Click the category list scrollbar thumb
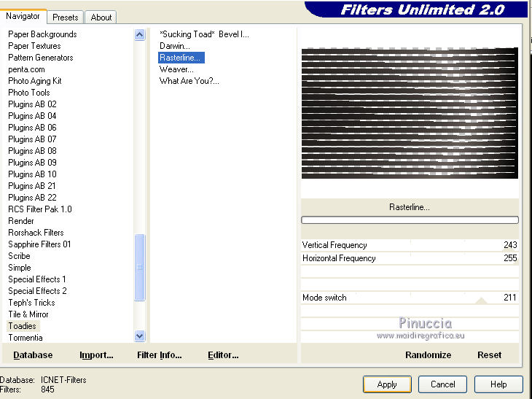 (139, 267)
